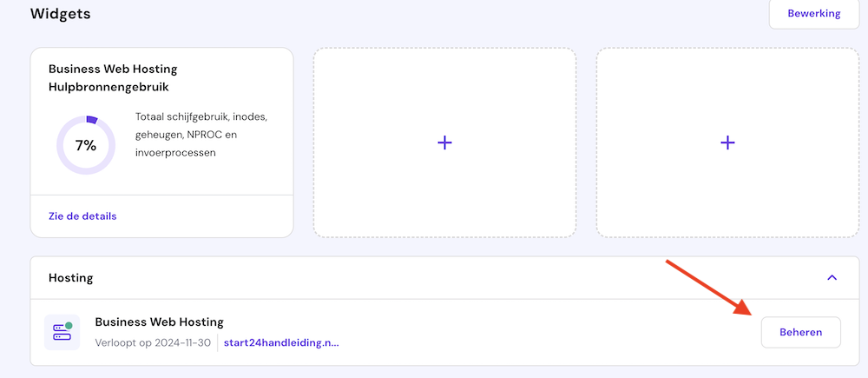Click the plus icon in the rightmost widget slot

click(727, 143)
